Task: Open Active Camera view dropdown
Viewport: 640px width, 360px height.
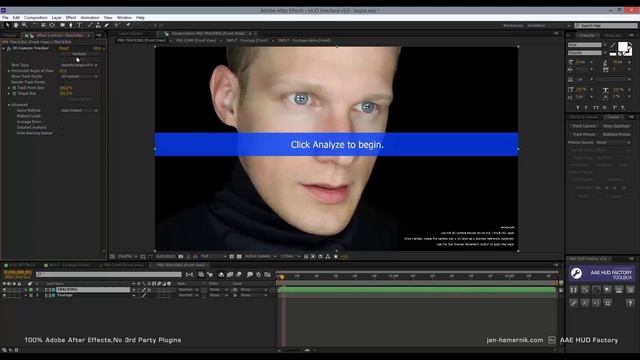Action: tap(260, 256)
